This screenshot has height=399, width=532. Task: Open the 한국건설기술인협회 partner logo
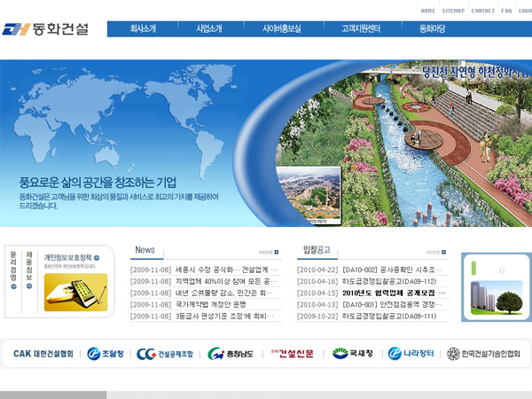tap(482, 354)
